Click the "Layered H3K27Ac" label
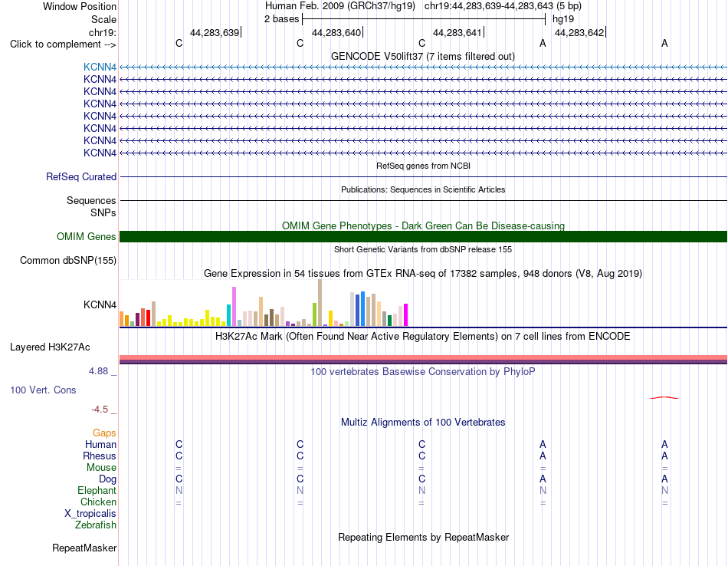728x566 pixels. coord(50,347)
